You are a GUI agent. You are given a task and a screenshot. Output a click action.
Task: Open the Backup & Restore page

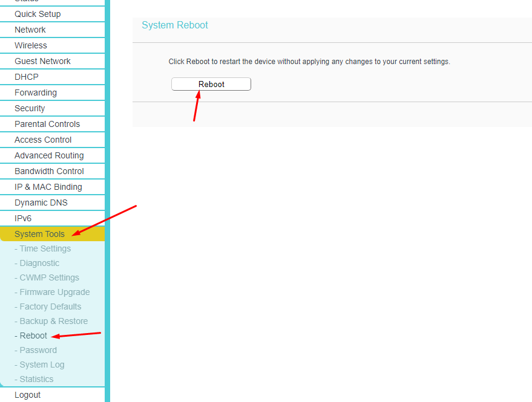coord(51,320)
